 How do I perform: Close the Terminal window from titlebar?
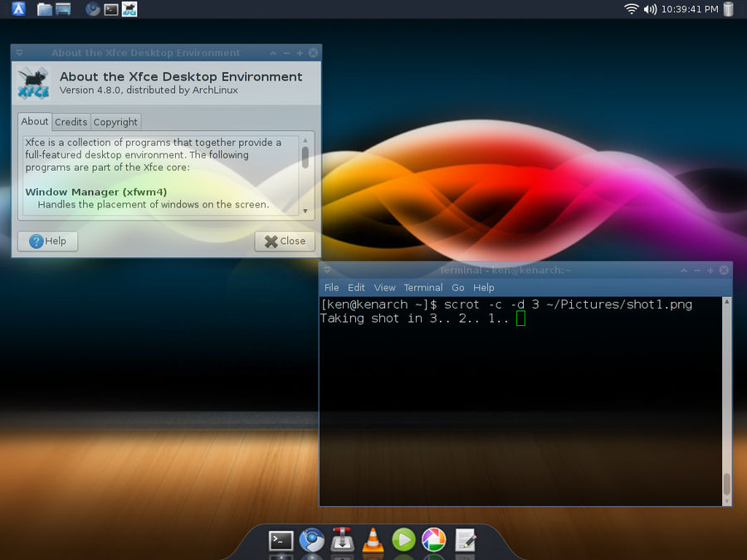click(724, 270)
